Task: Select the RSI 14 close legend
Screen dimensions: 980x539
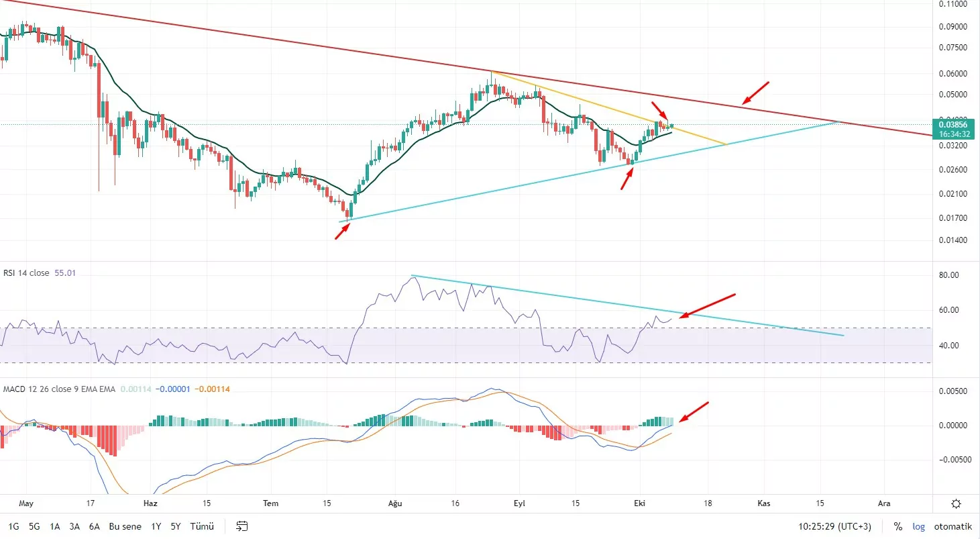Action: (26, 273)
